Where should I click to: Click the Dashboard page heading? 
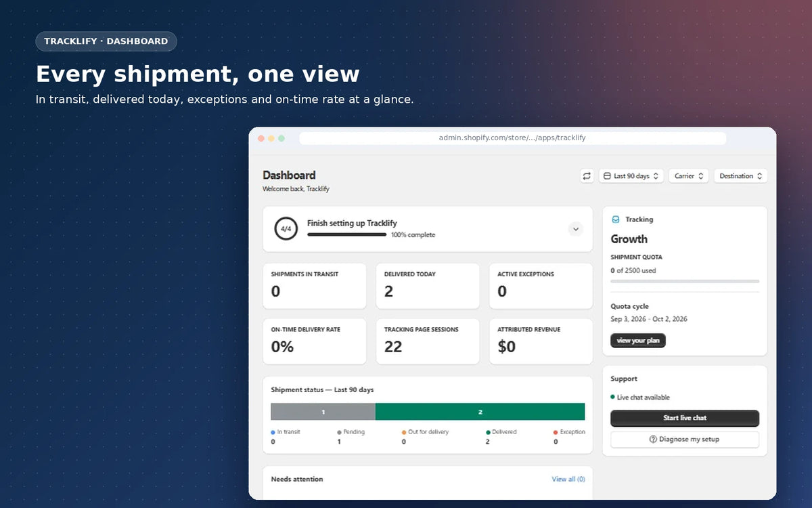(x=290, y=175)
